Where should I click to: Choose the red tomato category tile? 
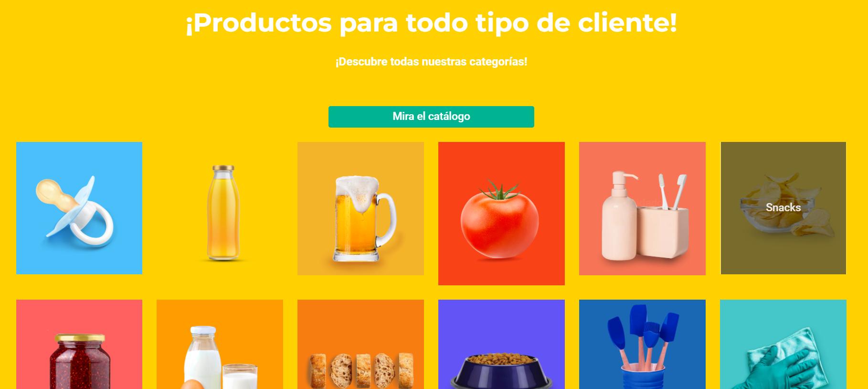coord(501,213)
